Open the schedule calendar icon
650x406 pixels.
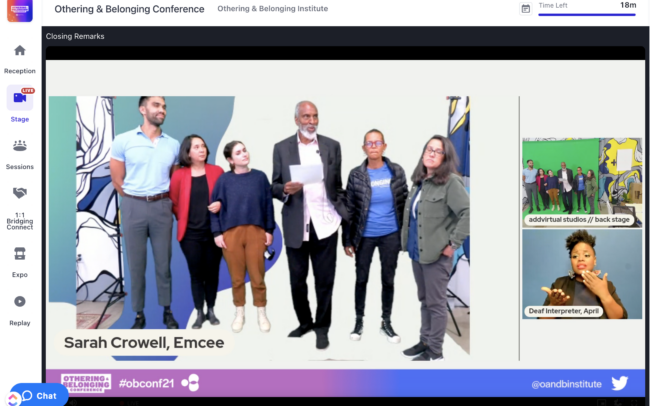[526, 8]
